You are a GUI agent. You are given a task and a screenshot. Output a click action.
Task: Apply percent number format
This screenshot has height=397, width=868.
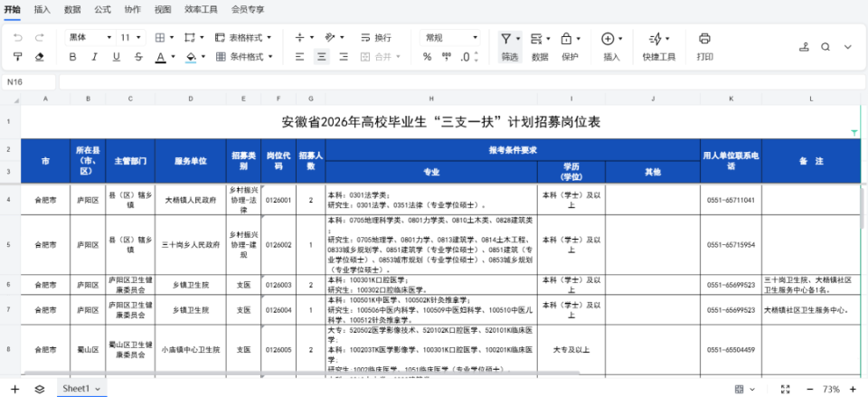[x=427, y=56]
